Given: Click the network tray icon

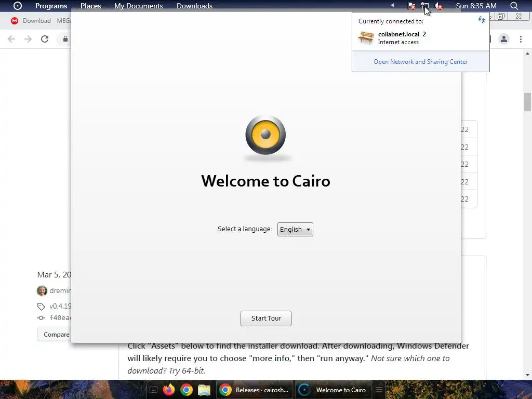Looking at the screenshot, I should coord(425,6).
